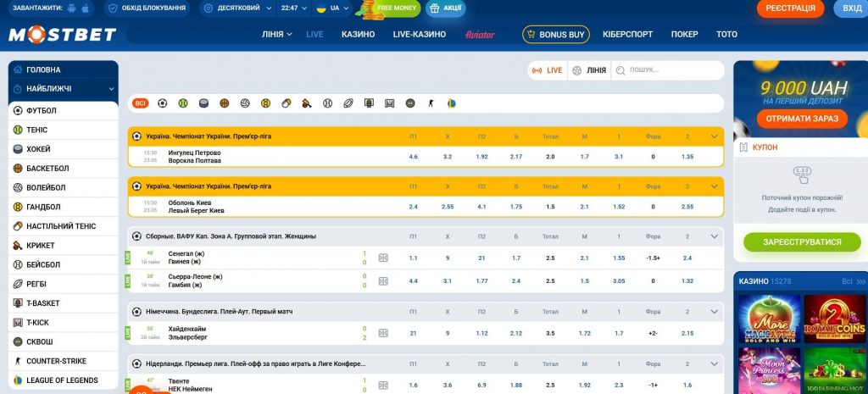Collapse the Оболонь Киев league block chevron

tap(714, 186)
